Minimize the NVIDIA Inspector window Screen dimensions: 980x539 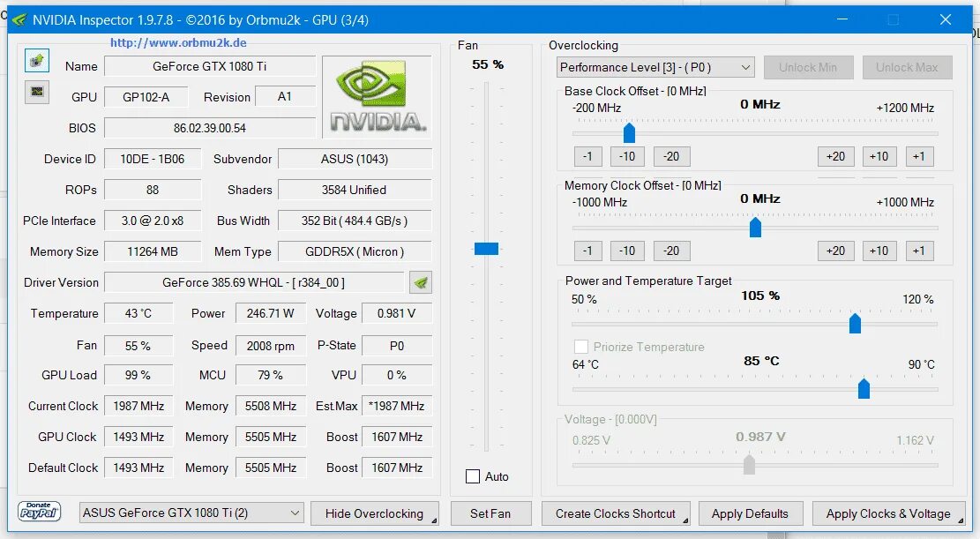tap(842, 20)
